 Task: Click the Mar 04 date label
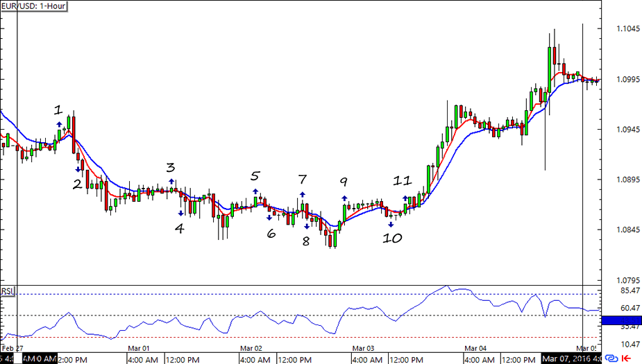[475, 348]
